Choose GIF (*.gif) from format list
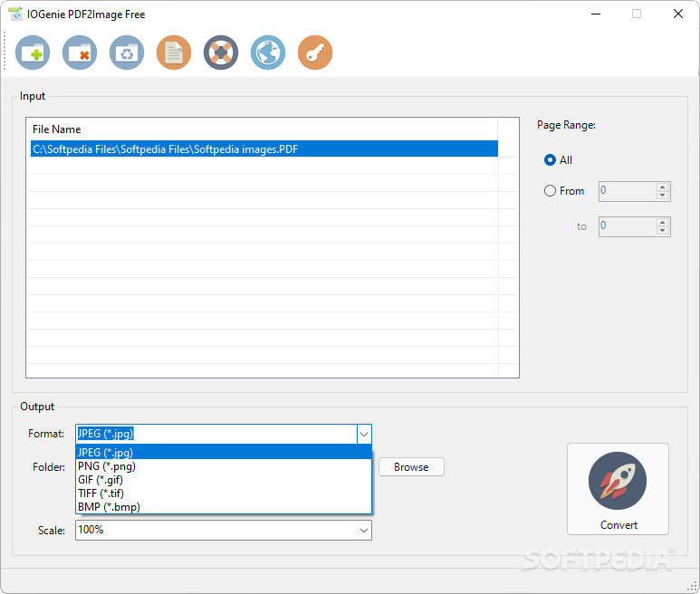The height and width of the screenshot is (594, 700). point(224,480)
